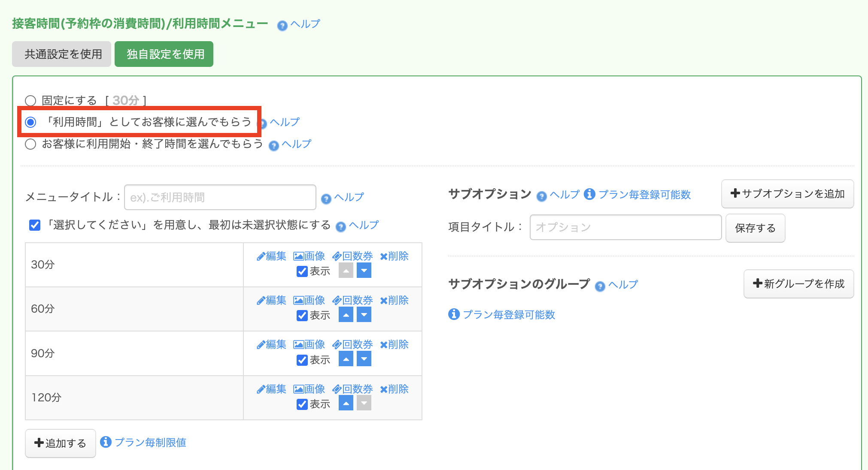Image resolution: width=868 pixels, height=470 pixels.
Task: Select the 固定にする radio option
Action: tap(30, 101)
